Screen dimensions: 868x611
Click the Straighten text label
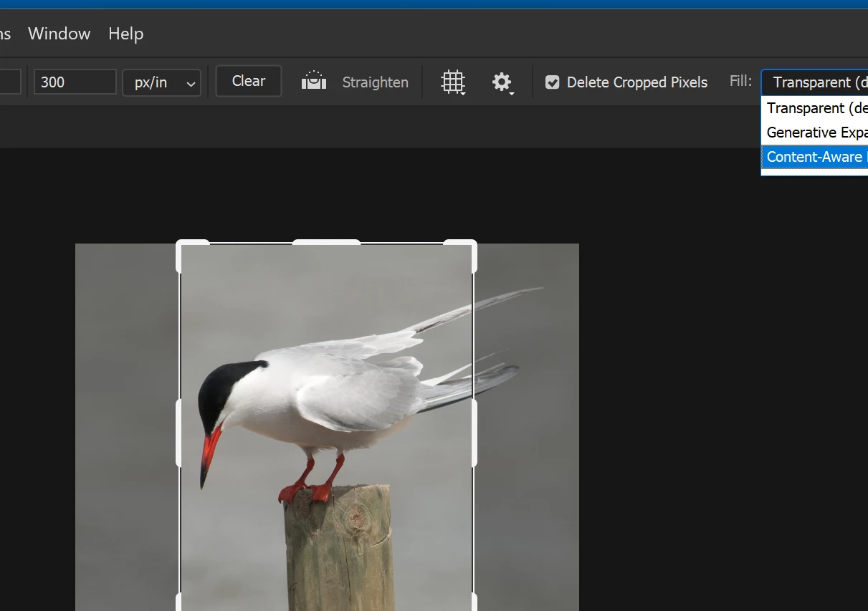coord(375,82)
